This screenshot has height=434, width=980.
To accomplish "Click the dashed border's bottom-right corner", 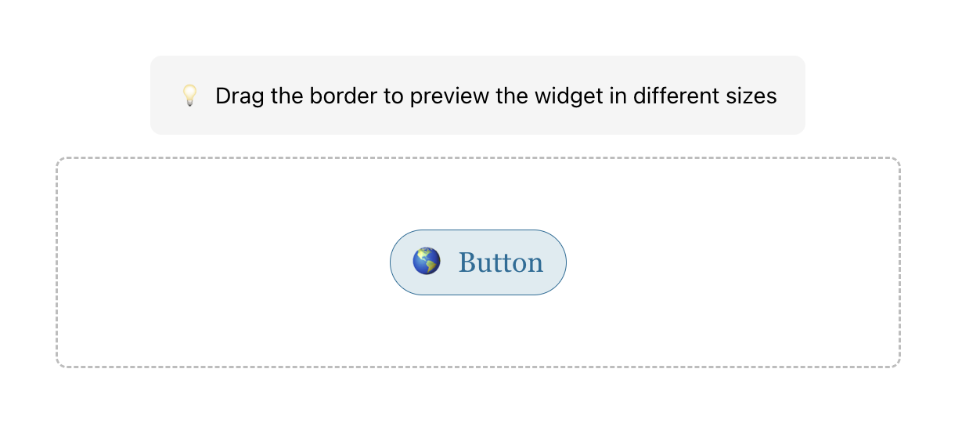I will (x=898, y=363).
